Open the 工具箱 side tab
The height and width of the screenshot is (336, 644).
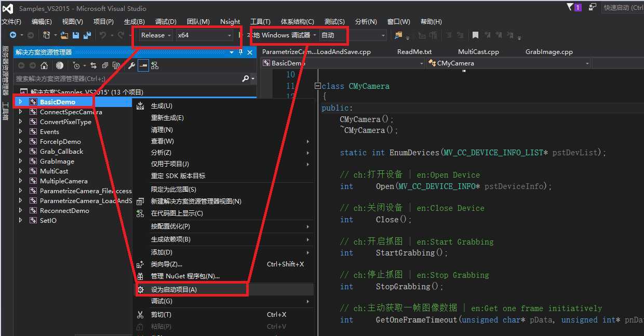click(5, 111)
